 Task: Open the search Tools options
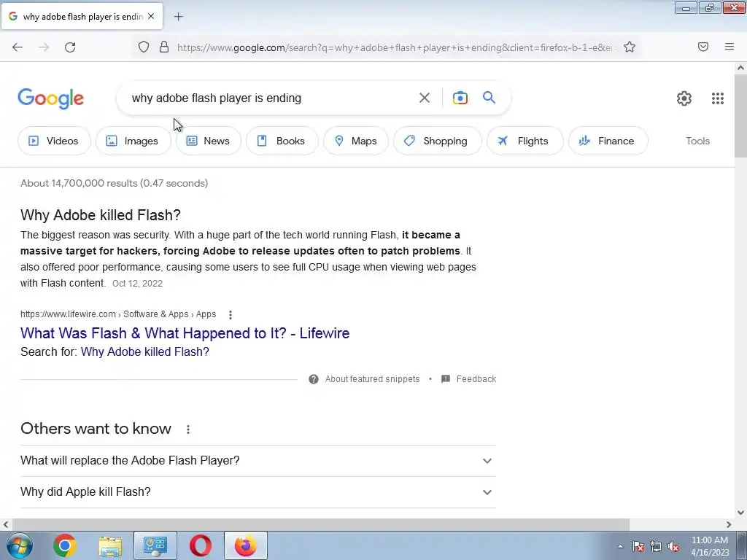697,141
